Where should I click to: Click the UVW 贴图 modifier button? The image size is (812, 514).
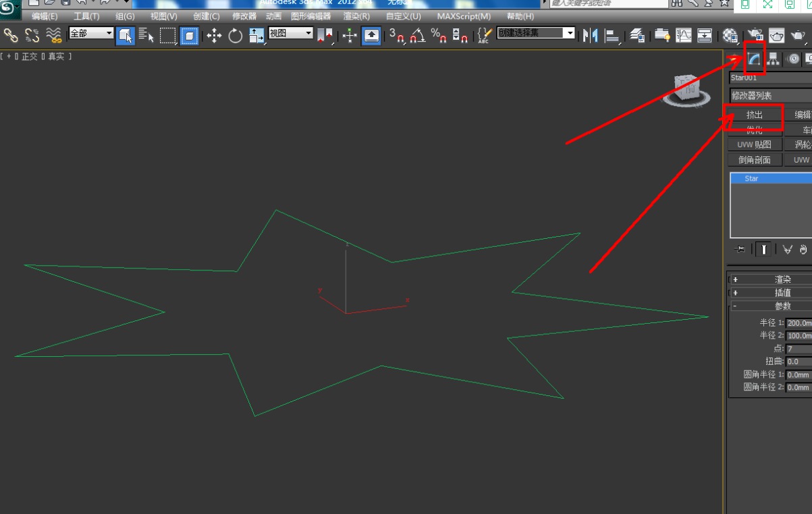point(755,144)
